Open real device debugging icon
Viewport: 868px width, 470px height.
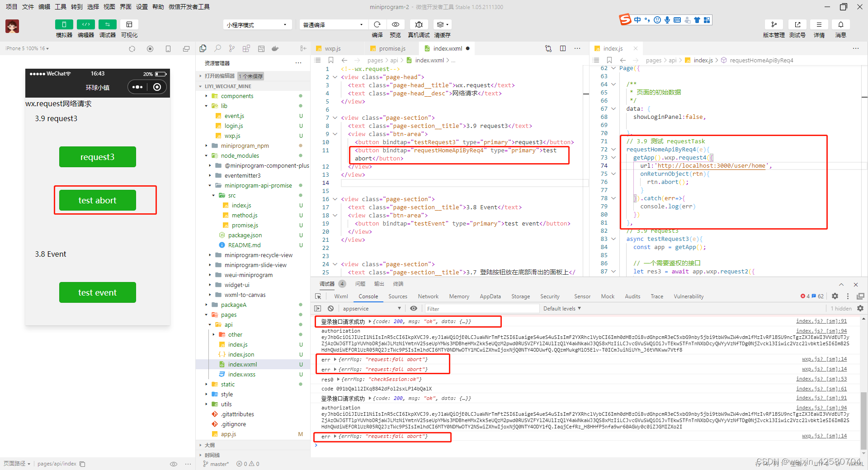click(x=419, y=24)
